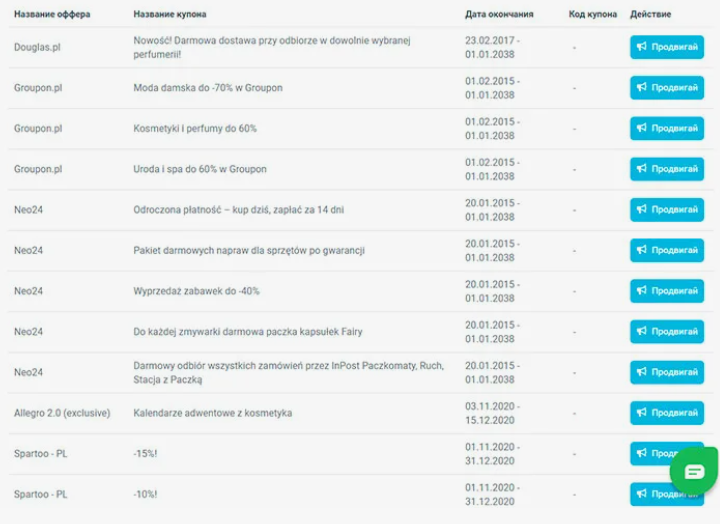Select the Douglas.pl offer name
Viewport: 720px width, 524px height.
[37, 47]
